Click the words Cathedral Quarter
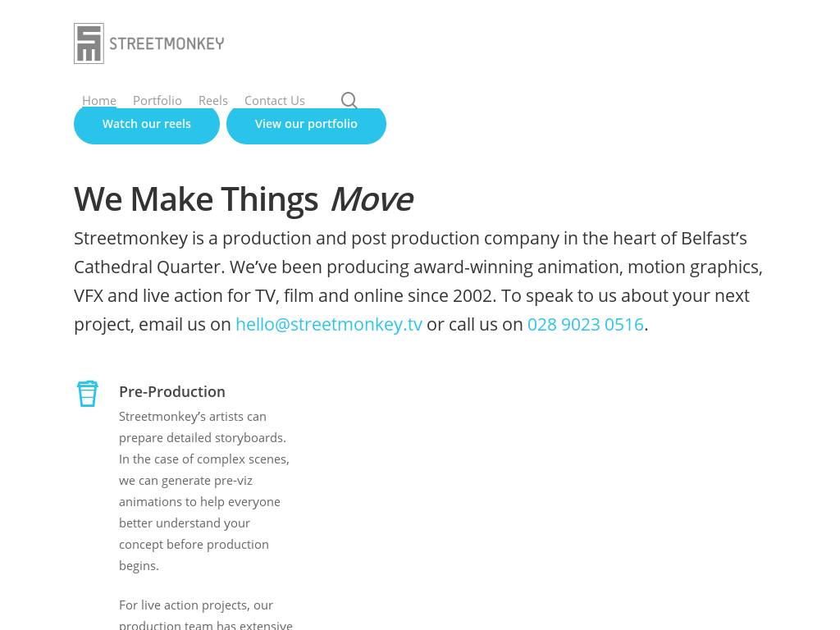Image resolution: width=840 pixels, height=630 pixels. 148,267
